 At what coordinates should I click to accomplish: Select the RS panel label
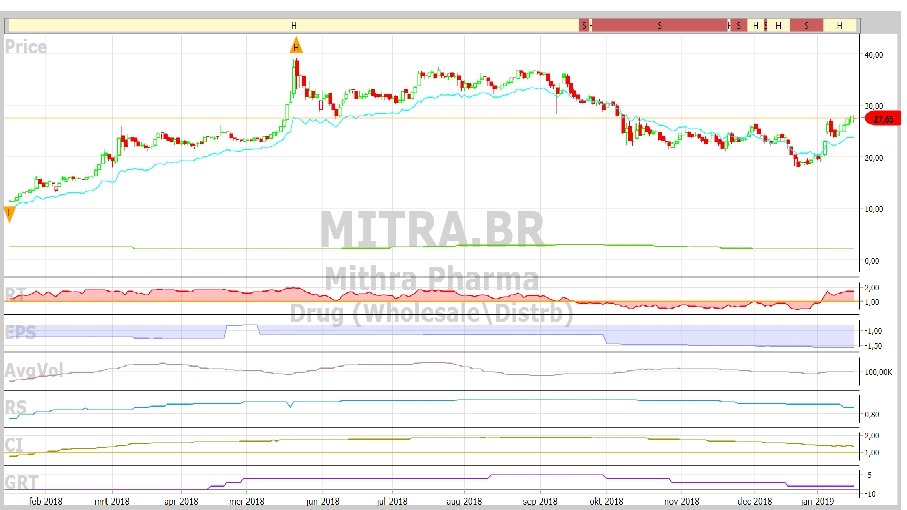pyautogui.click(x=16, y=407)
